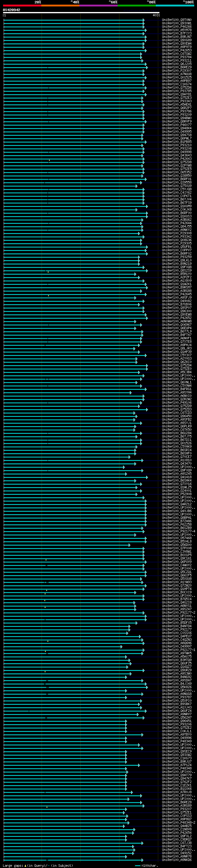
Task: Choose hit label UniRef100_P62258
Action: coord(177,524)
